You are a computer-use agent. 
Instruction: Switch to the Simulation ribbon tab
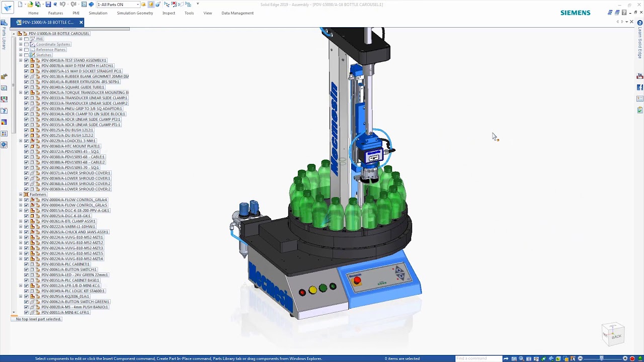98,13
